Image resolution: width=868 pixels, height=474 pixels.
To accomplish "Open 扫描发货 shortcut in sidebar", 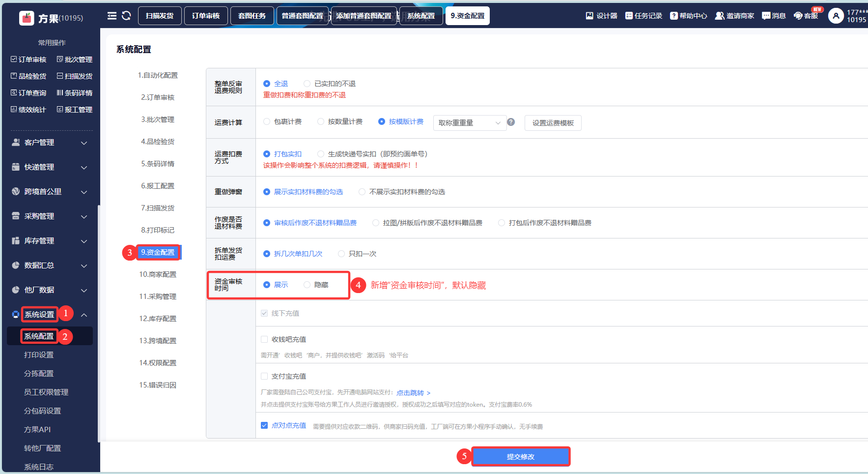I will [x=75, y=76].
